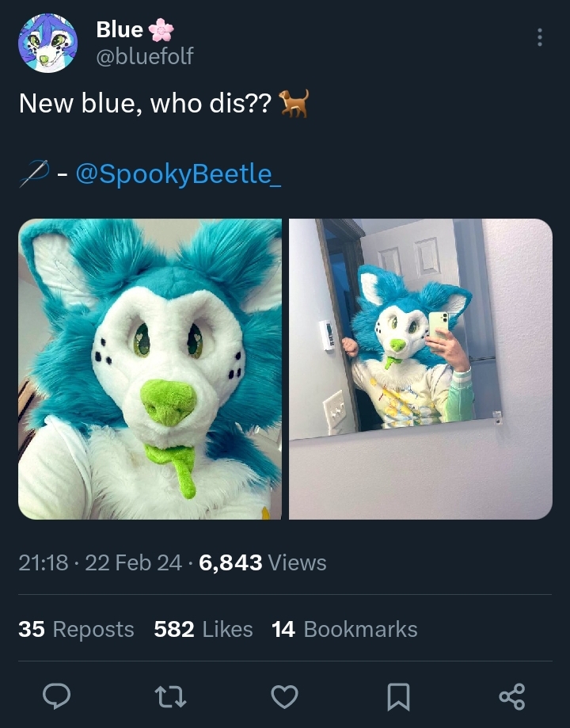View the 35 Reposts list
This screenshot has height=728, width=570.
point(76,629)
